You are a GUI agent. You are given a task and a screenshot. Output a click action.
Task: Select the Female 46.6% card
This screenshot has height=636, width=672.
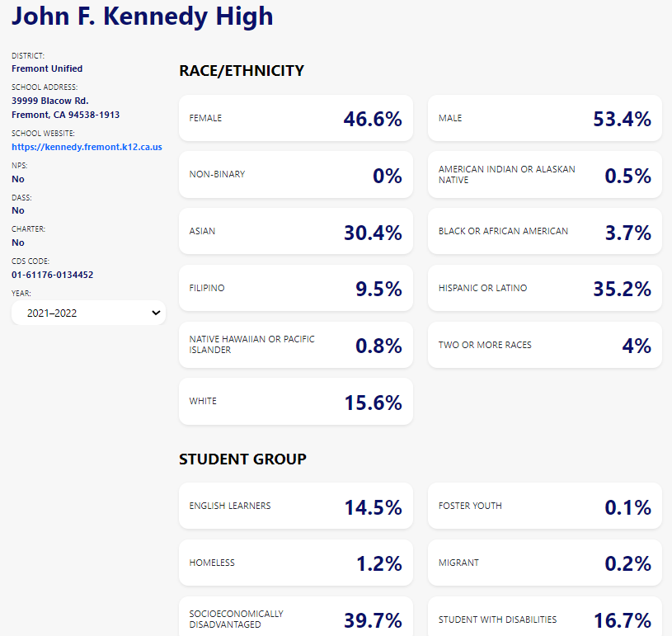tap(295, 119)
